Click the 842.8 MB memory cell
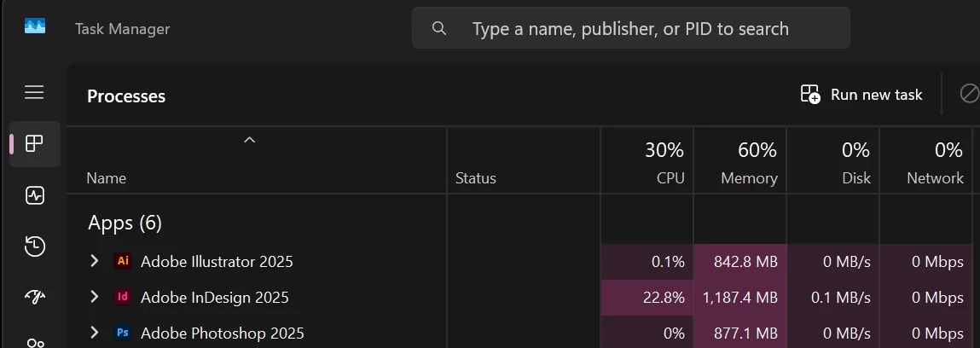The height and width of the screenshot is (348, 980). pos(740,261)
